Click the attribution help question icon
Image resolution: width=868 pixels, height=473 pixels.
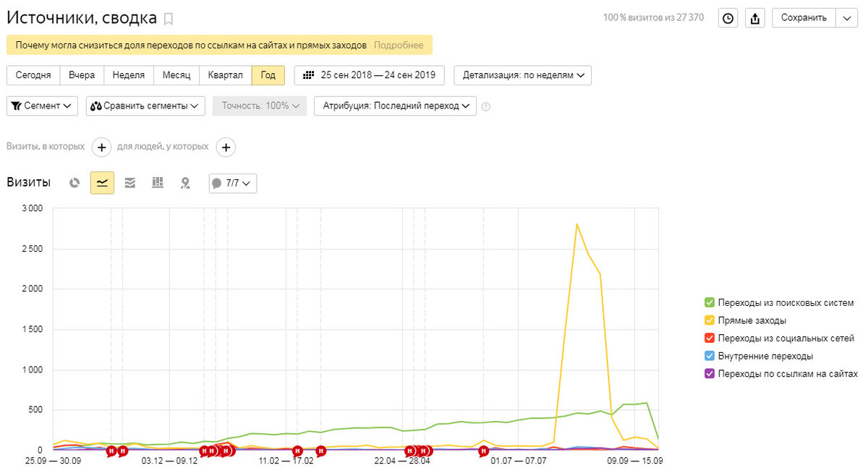point(485,106)
